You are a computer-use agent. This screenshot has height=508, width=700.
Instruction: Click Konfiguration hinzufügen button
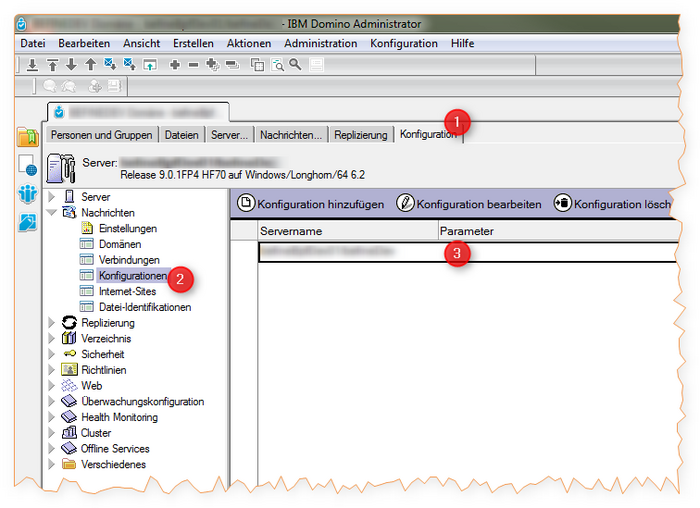point(311,204)
